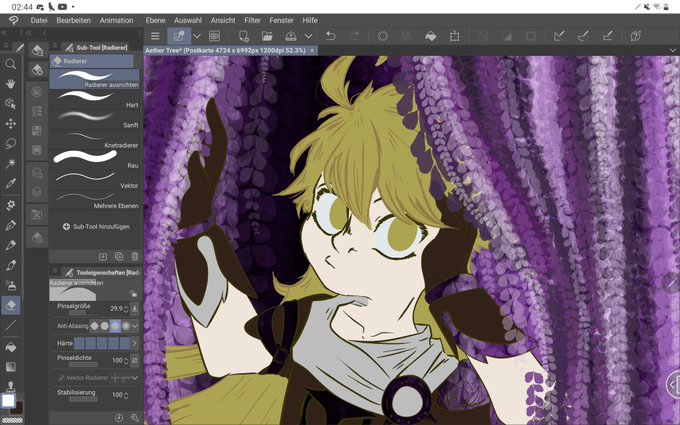Open the hamburger command bar menu
Viewport: 680px width, 425px height.
155,36
